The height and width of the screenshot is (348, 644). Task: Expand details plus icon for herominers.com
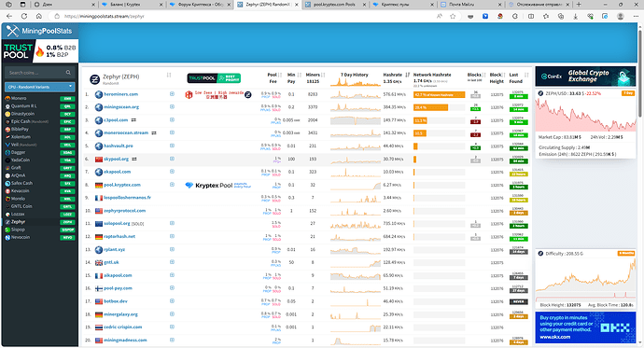pos(172,94)
